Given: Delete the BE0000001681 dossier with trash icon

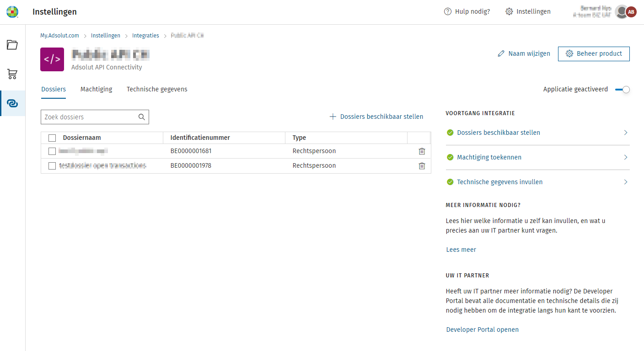Looking at the screenshot, I should pos(422,151).
